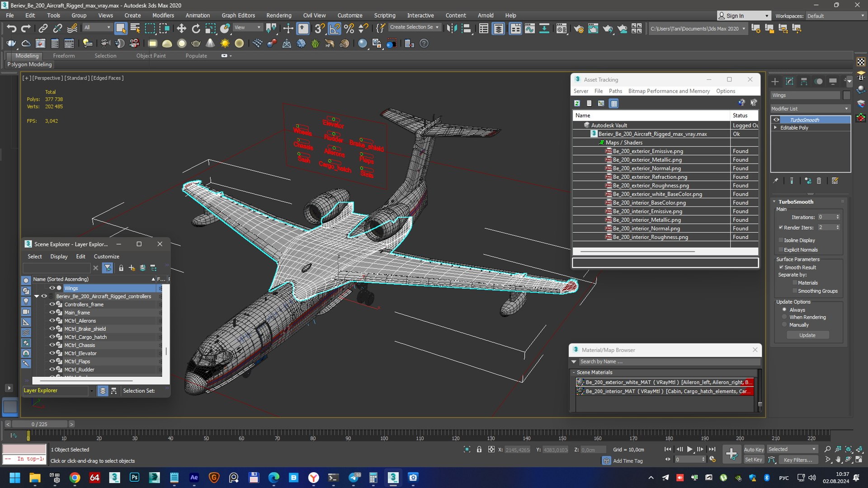Viewport: 868px width, 488px height.
Task: Open the Render Setup dialog icon
Action: [x=579, y=28]
